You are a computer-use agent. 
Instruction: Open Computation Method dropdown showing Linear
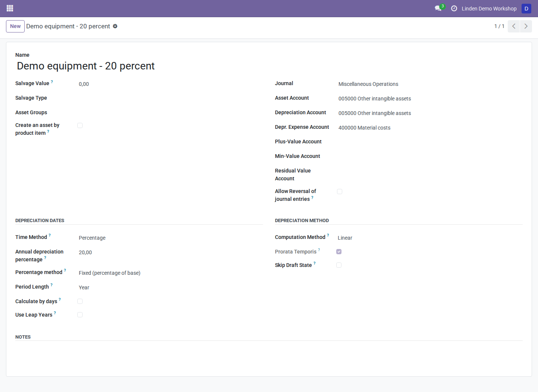pos(429,238)
